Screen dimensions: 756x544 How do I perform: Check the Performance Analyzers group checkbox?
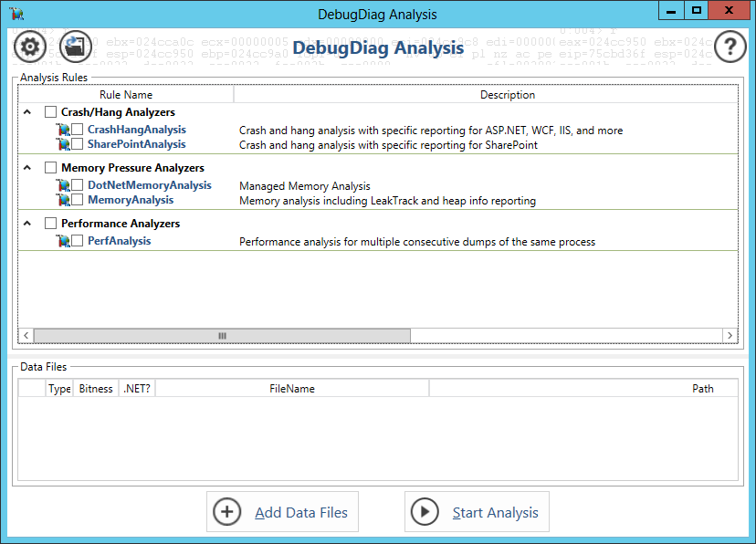(x=50, y=223)
